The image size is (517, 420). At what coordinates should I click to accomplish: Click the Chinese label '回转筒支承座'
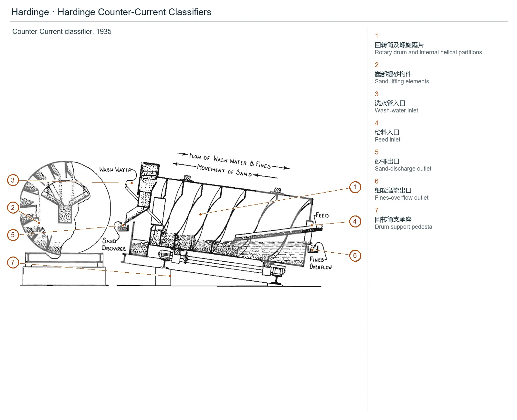click(x=393, y=219)
